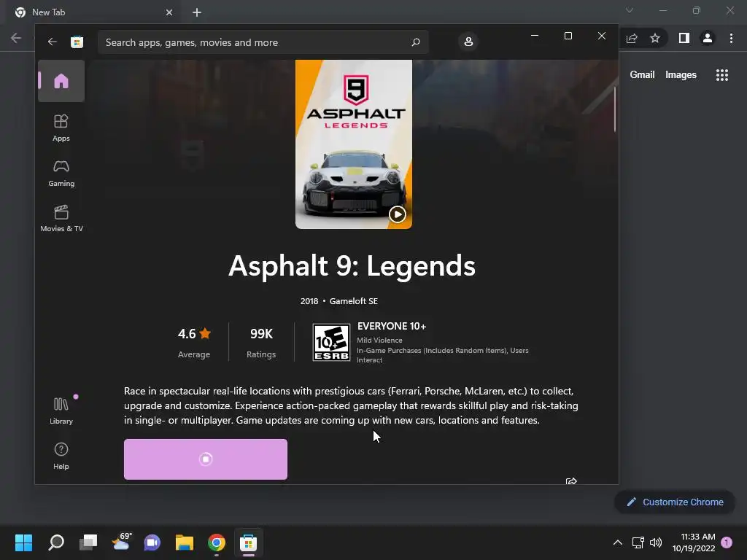
Task: Go back in Microsoft Store
Action: click(52, 42)
